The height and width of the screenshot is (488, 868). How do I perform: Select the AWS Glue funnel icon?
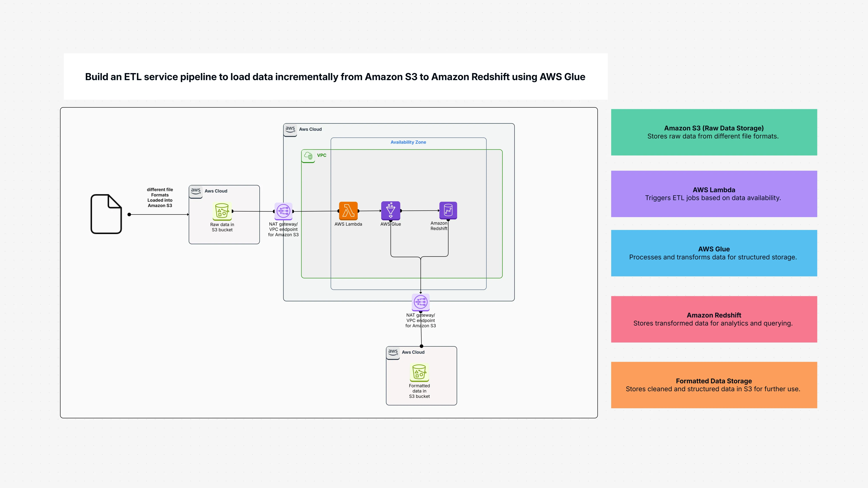pos(391,211)
